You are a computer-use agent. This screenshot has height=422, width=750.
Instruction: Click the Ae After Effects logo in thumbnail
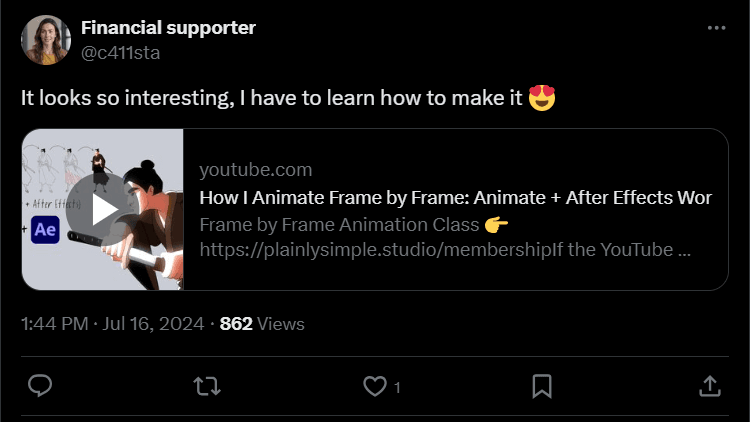point(45,229)
